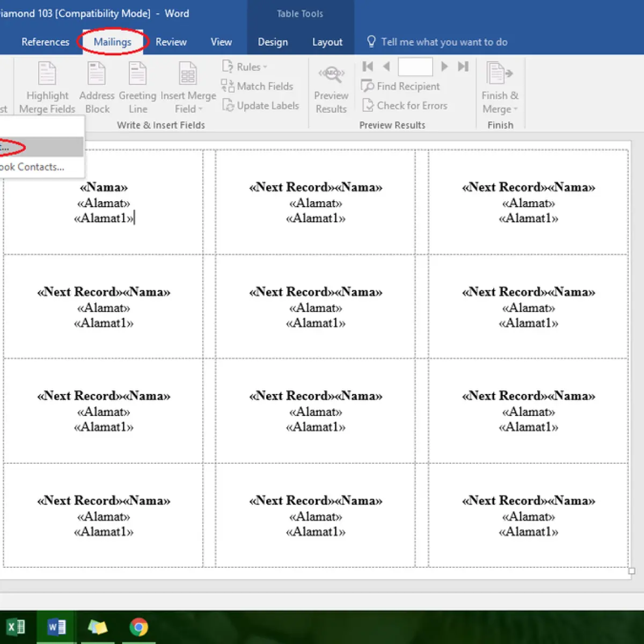Click the «Nama» field in the first label
The width and height of the screenshot is (644, 644).
[x=104, y=187]
